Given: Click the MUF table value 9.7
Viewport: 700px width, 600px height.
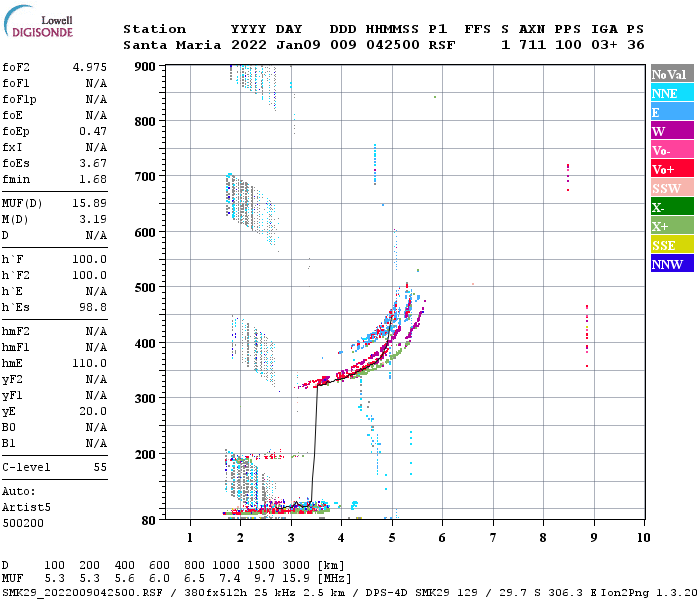Looking at the screenshot, I should [x=265, y=579].
